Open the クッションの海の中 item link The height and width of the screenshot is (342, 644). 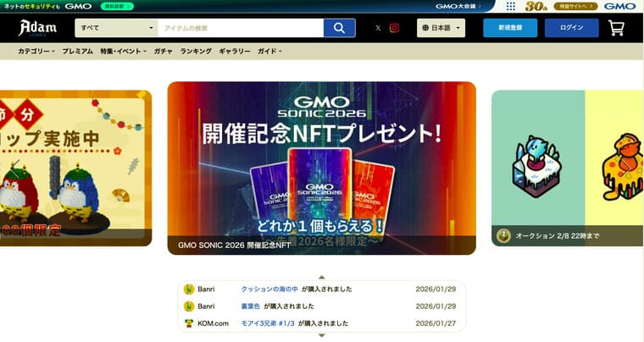[x=269, y=290]
